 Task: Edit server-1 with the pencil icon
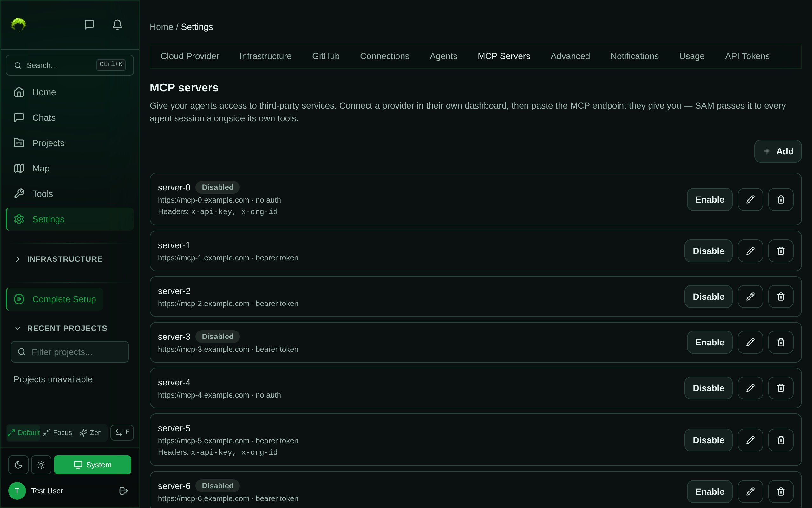(750, 251)
